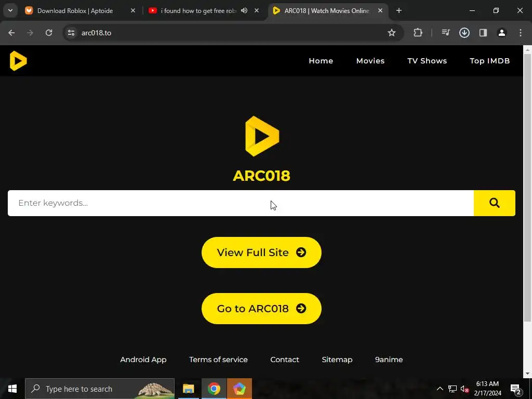Open the Contact footer link
This screenshot has height=399, width=532.
point(285,360)
